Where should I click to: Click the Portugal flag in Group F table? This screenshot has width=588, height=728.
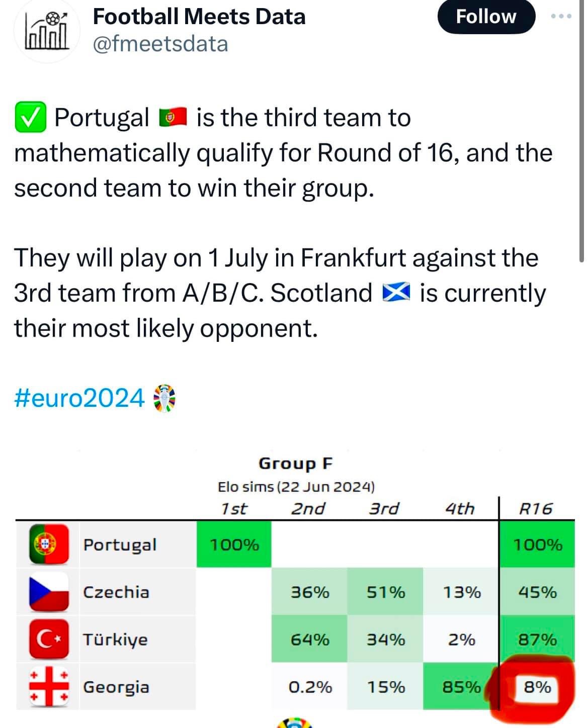tap(49, 544)
